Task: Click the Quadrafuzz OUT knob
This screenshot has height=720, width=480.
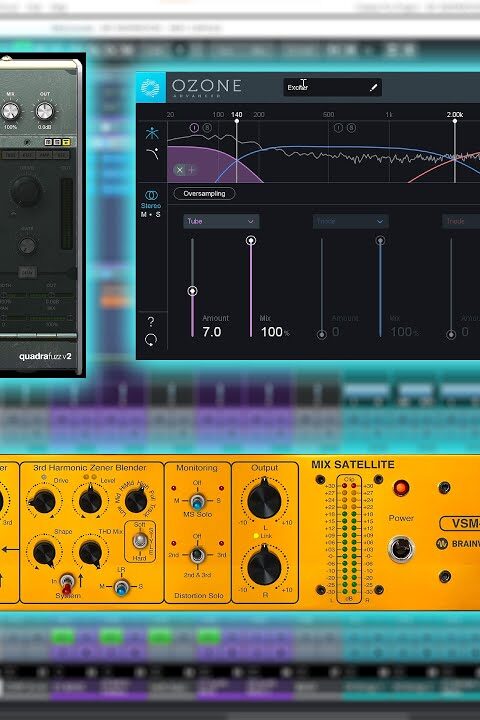Action: pyautogui.click(x=45, y=111)
